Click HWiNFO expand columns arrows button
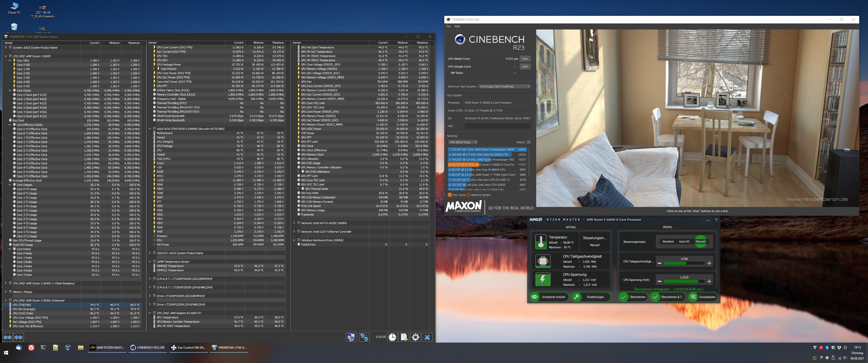The image size is (868, 363). pos(7,337)
